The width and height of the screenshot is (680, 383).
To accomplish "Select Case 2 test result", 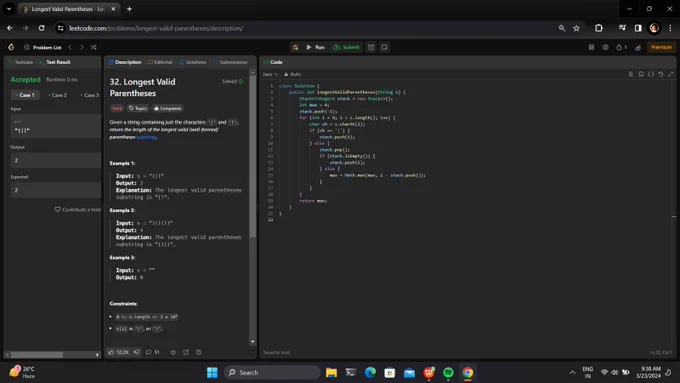I will (x=58, y=95).
